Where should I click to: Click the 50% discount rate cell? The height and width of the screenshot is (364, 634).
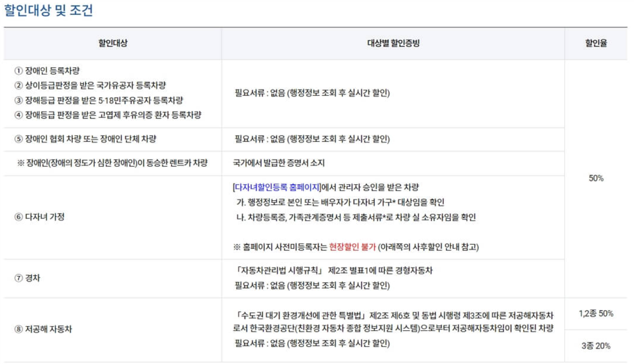click(596, 178)
